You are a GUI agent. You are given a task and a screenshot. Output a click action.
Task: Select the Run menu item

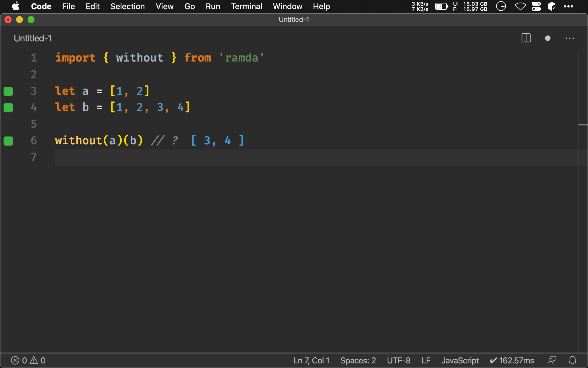pyautogui.click(x=212, y=6)
